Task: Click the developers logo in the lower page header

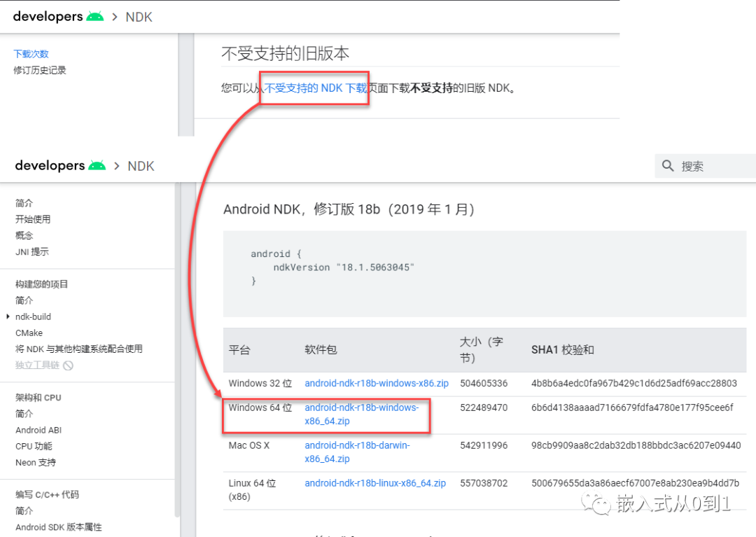Action: (60, 165)
